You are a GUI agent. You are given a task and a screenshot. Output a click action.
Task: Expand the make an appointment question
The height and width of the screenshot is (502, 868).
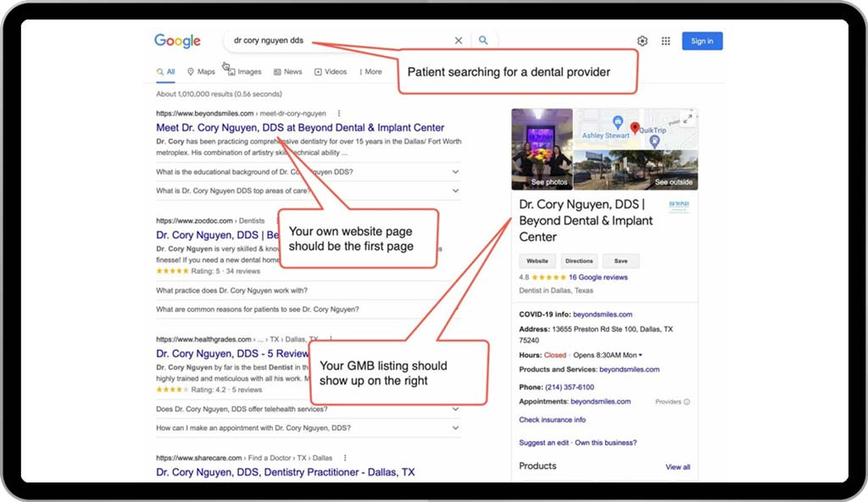(x=308, y=427)
